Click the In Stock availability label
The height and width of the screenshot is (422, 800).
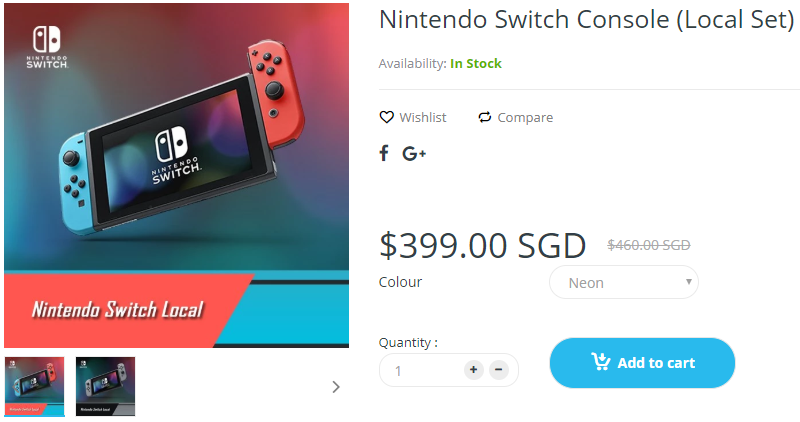pos(476,63)
